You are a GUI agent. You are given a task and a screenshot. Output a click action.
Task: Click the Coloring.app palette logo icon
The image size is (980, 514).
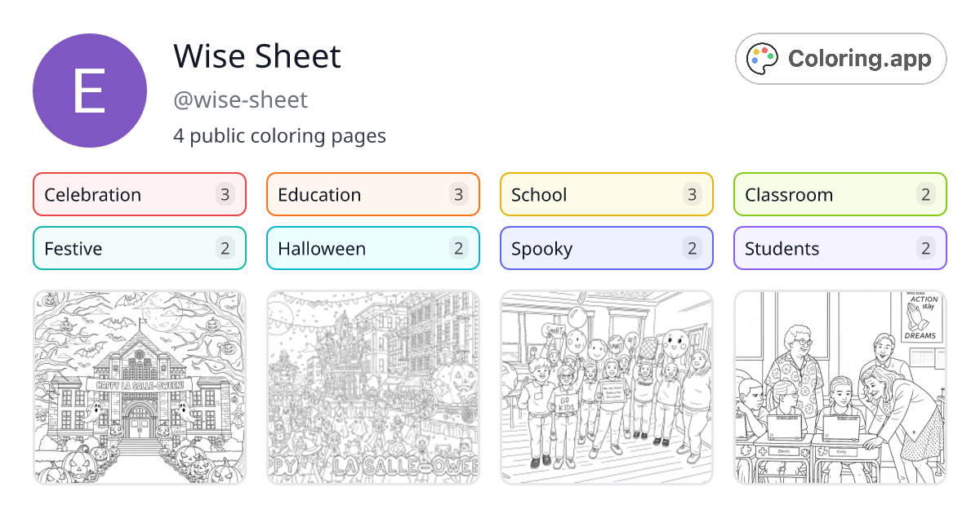coord(762,58)
